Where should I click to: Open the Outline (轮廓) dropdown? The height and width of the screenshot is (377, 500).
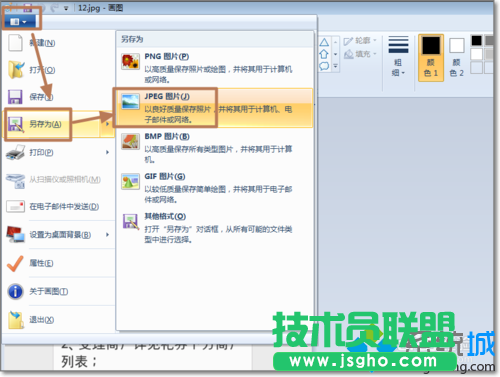pyautogui.click(x=360, y=41)
